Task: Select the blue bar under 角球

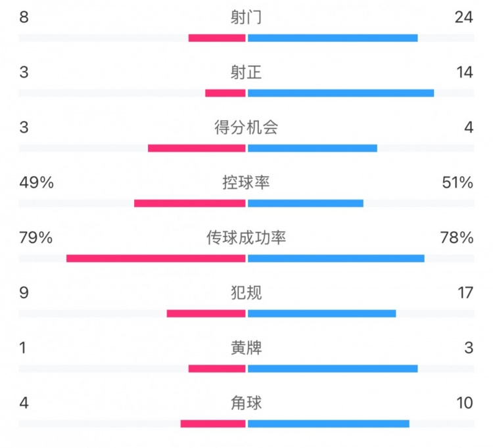Action: coord(328,424)
